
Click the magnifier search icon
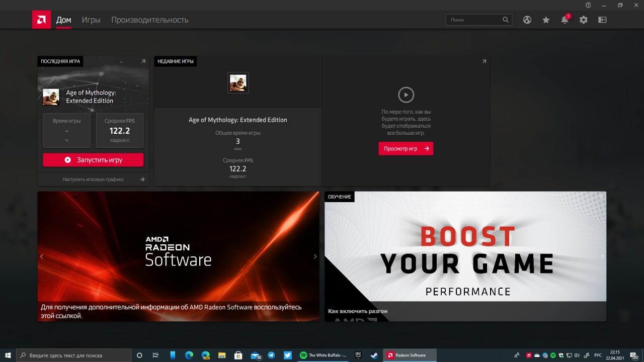(506, 20)
